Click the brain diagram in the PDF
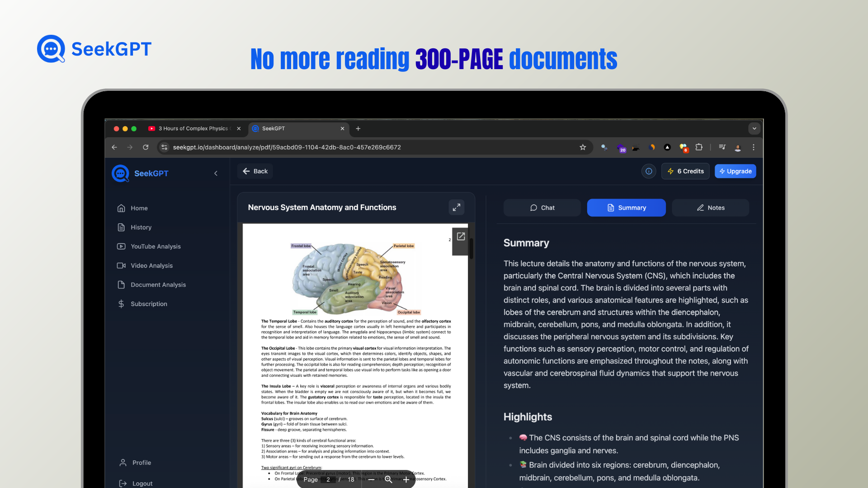 pos(356,279)
